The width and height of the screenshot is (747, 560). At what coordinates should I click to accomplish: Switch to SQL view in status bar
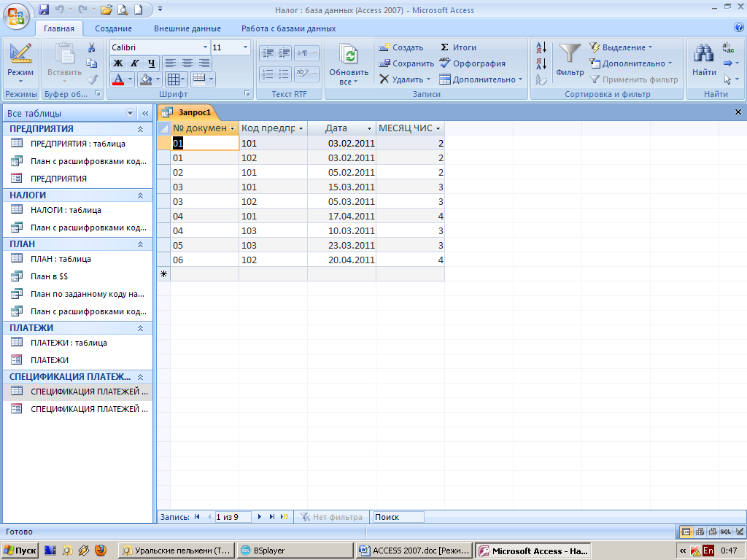click(726, 532)
